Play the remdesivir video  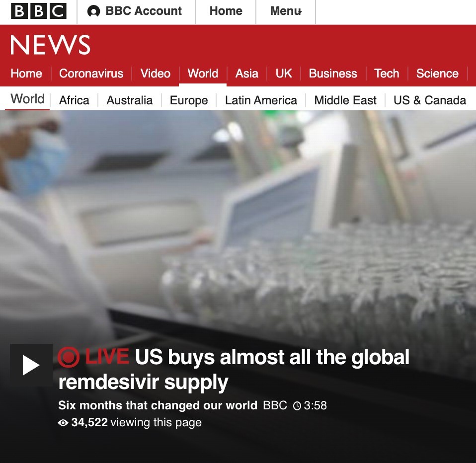pyautogui.click(x=31, y=365)
